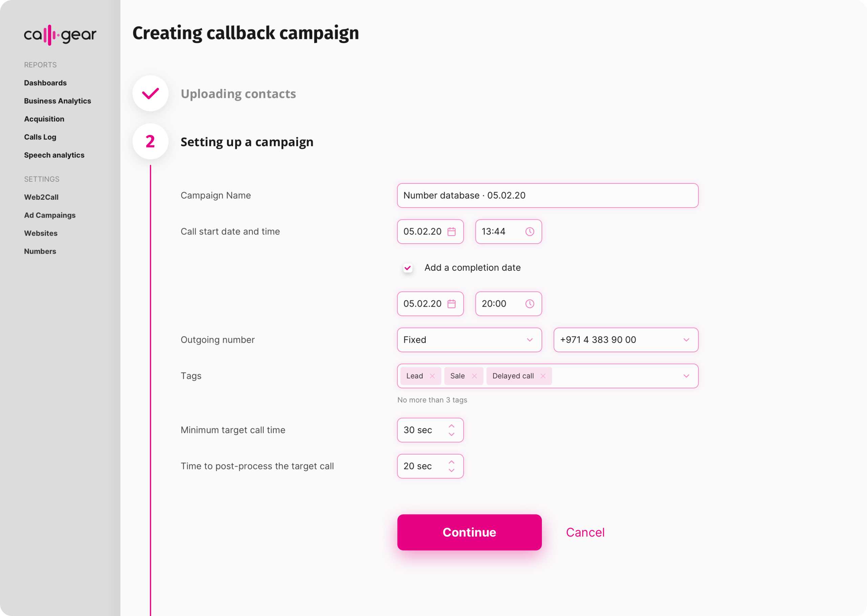Go to Dashboards in the sidebar
This screenshot has height=616, width=867.
click(45, 83)
